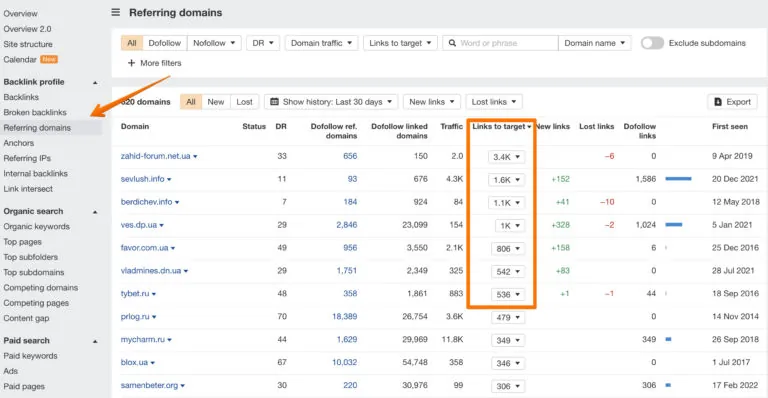This screenshot has height=398, width=768.
Task: Open Site structure in the sidebar
Action: point(28,44)
